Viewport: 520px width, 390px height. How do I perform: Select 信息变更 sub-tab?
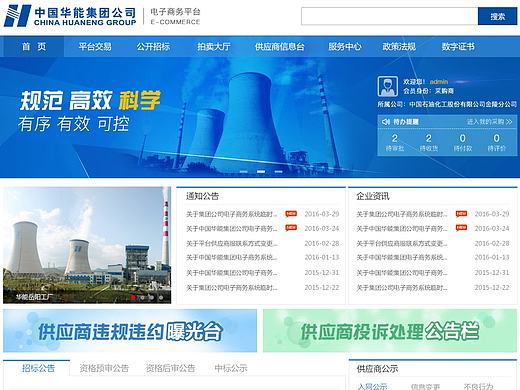coord(425,387)
